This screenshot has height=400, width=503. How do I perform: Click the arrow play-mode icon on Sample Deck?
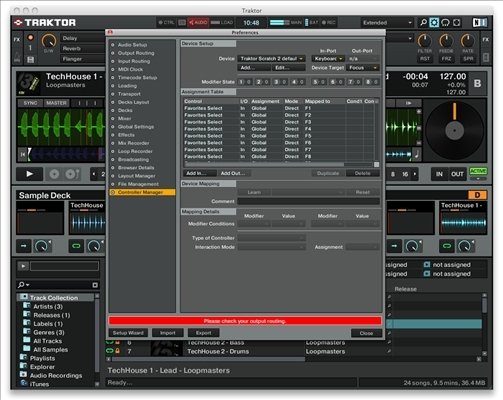(x=24, y=246)
